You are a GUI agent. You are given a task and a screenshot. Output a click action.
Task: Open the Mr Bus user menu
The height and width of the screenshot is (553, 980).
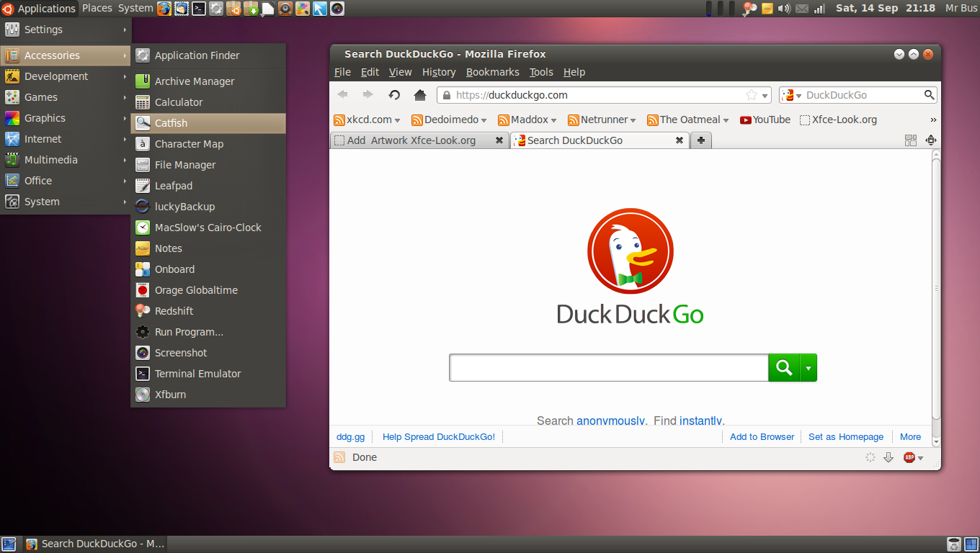[961, 9]
